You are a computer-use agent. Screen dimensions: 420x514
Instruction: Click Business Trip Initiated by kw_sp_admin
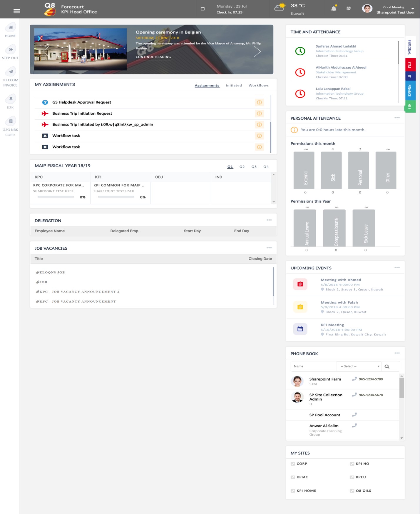coord(103,125)
